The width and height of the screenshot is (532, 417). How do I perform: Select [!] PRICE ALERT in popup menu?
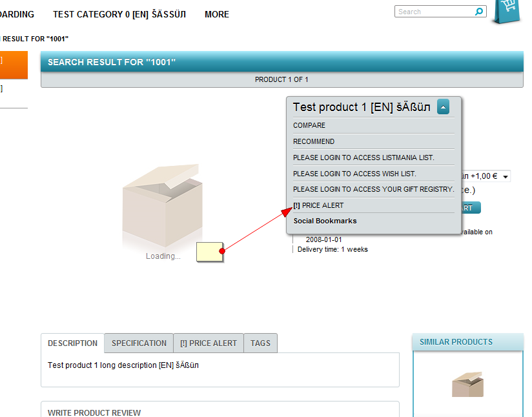pos(319,205)
